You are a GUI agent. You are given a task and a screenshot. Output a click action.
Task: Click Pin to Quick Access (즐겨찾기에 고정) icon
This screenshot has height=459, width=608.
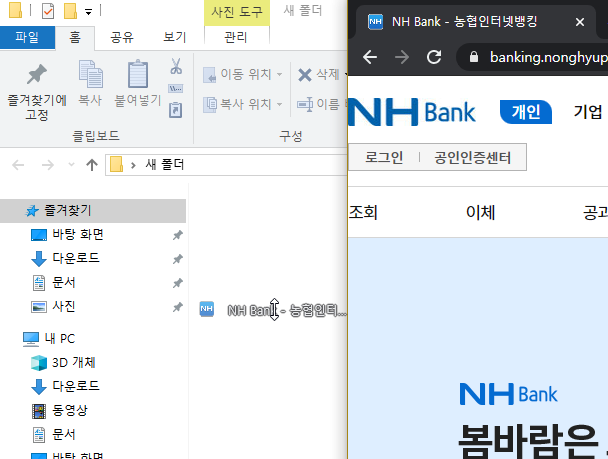(x=37, y=74)
